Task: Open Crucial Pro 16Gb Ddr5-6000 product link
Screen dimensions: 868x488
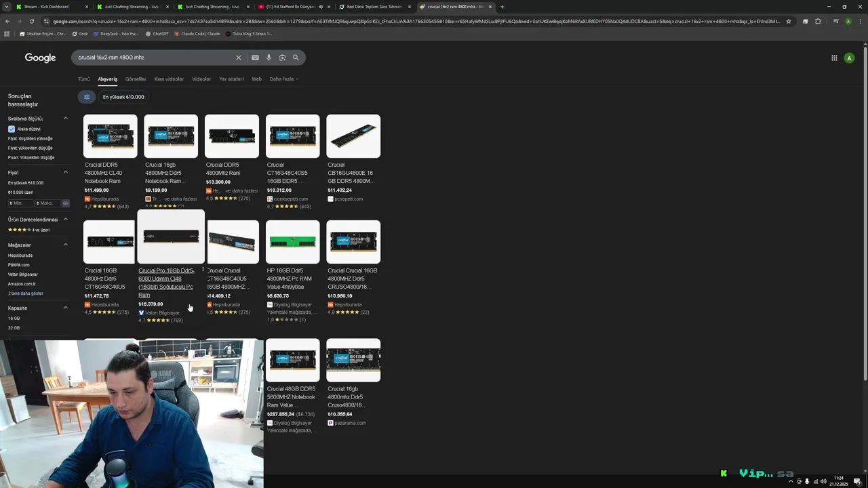Action: (x=166, y=283)
